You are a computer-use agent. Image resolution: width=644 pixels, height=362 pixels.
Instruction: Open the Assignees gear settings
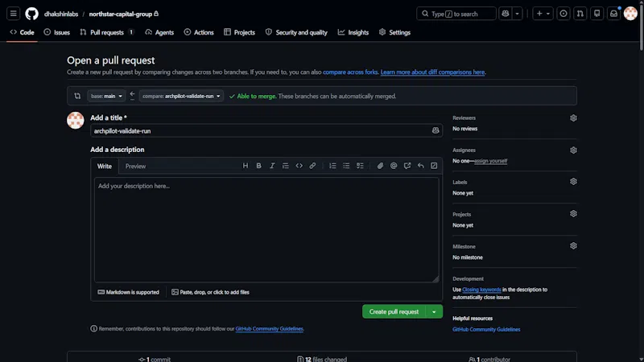point(573,150)
